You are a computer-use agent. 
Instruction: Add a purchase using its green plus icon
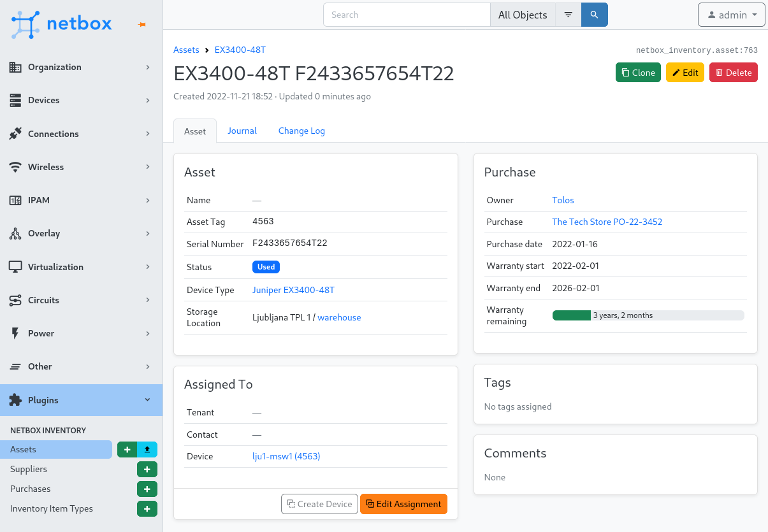(147, 489)
